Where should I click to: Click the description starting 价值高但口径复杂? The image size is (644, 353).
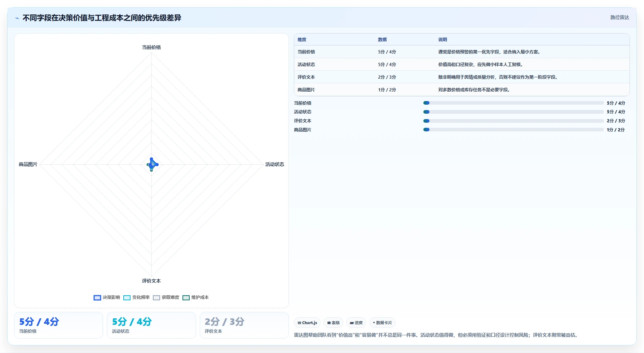pos(481,65)
